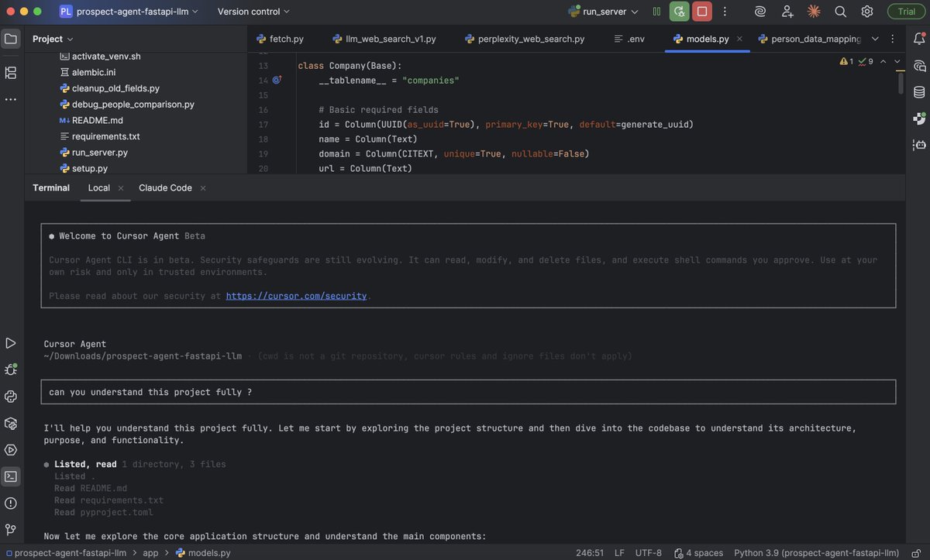The width and height of the screenshot is (930, 560).
Task: Open the run_server run configuration dropdown
Action: [604, 12]
